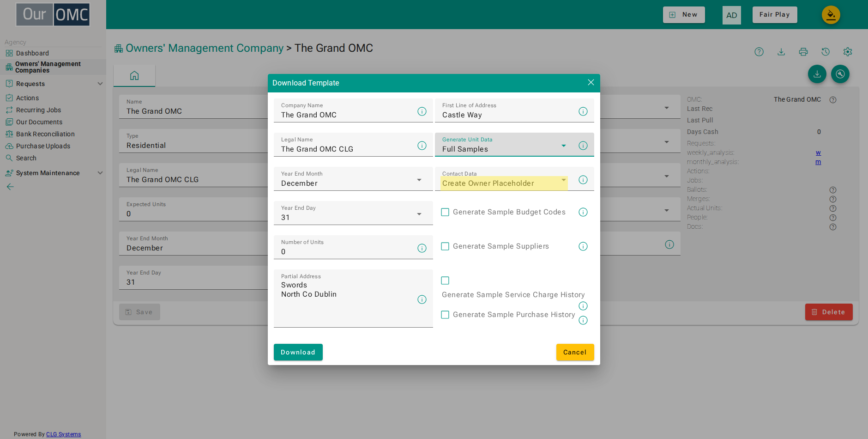Click the info icon for Sample Budget Codes
The height and width of the screenshot is (439, 868).
583,212
